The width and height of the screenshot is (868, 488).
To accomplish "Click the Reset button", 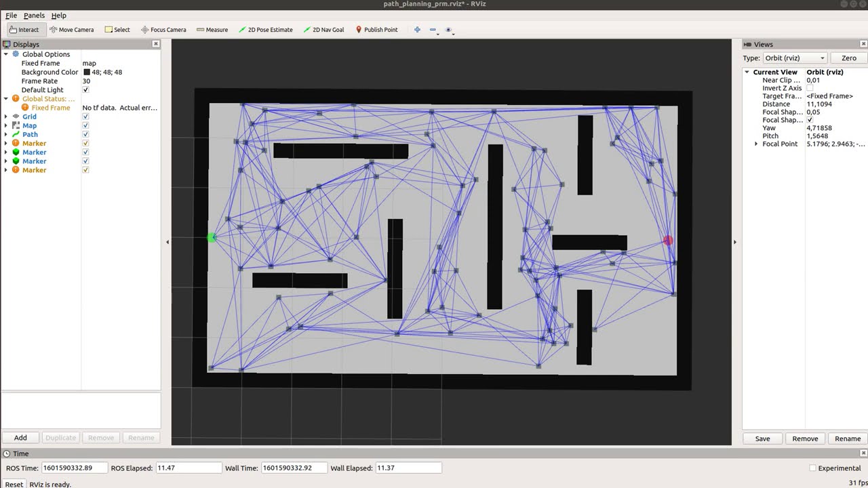I will pos(14,484).
